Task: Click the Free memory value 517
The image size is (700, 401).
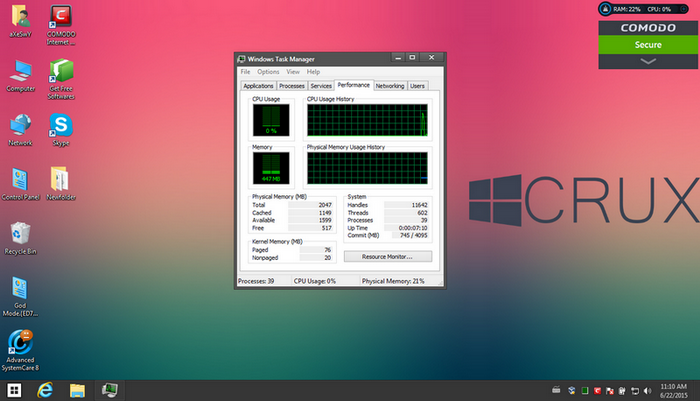Action: [327, 228]
